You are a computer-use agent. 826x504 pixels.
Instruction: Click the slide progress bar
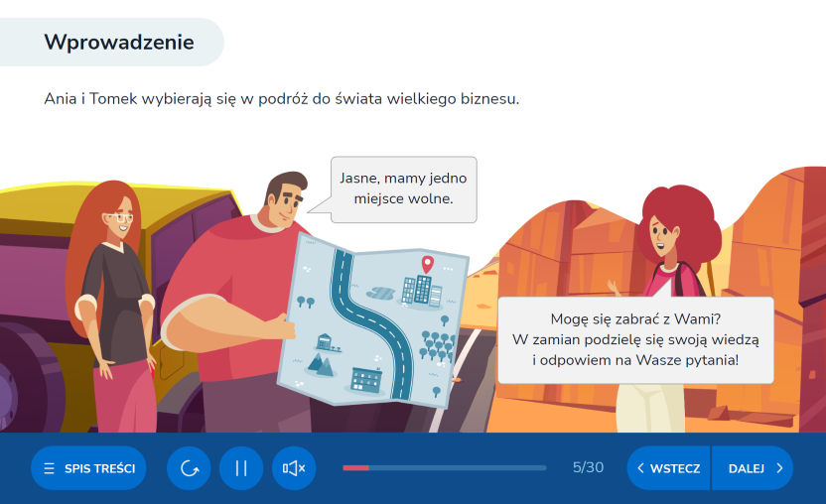tap(444, 467)
